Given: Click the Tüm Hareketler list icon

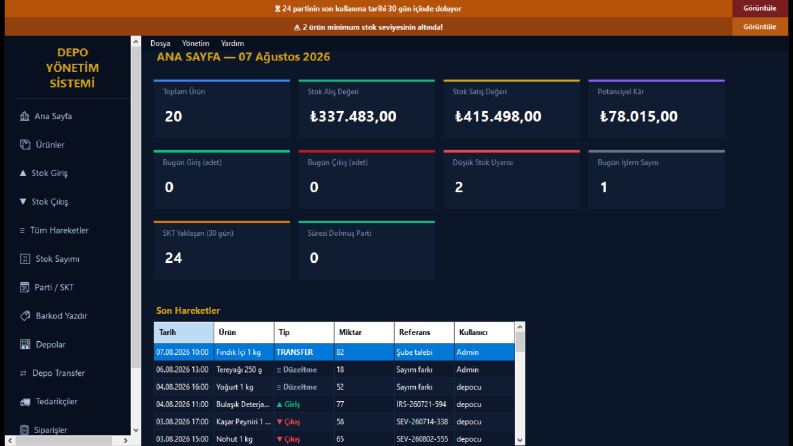Looking at the screenshot, I should pyautogui.click(x=22, y=231).
